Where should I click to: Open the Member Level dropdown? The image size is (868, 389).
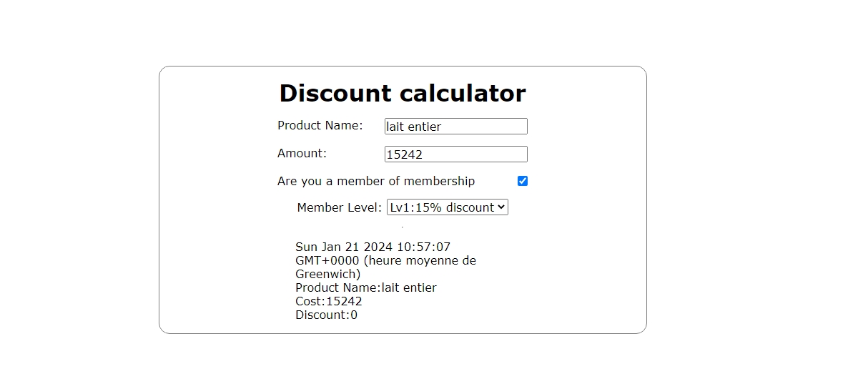(448, 207)
